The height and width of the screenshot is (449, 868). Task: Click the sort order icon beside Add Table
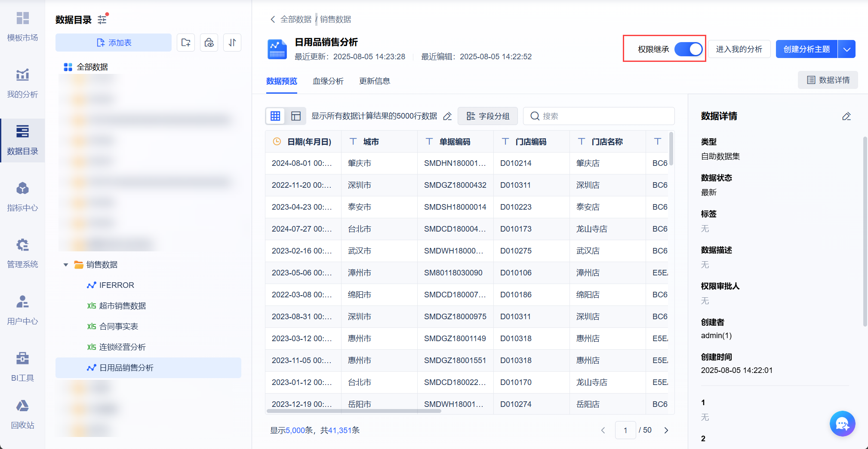(232, 43)
